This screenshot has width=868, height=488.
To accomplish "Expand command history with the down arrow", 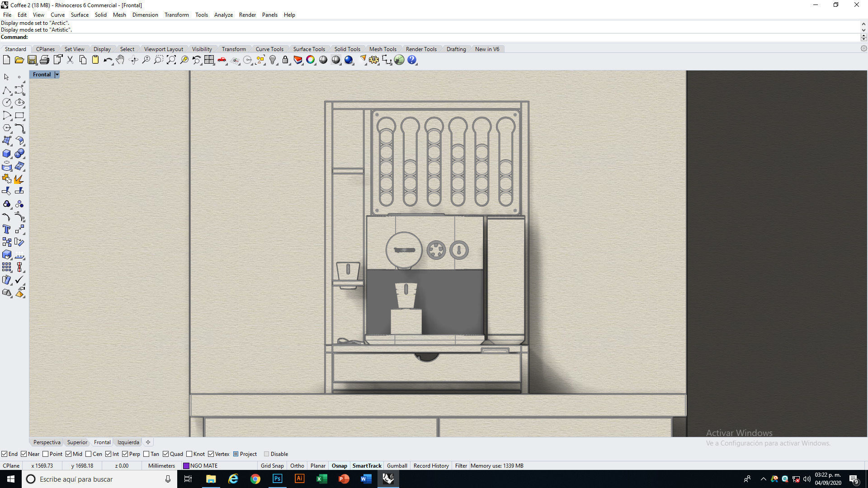I will tap(863, 30).
